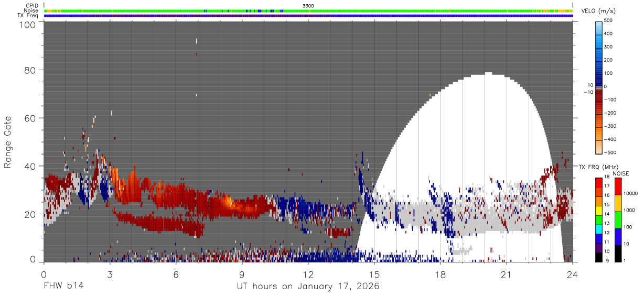Viewport: 644px width, 297px height.
Task: Click the y-axis tick label 60
Action: [29, 118]
